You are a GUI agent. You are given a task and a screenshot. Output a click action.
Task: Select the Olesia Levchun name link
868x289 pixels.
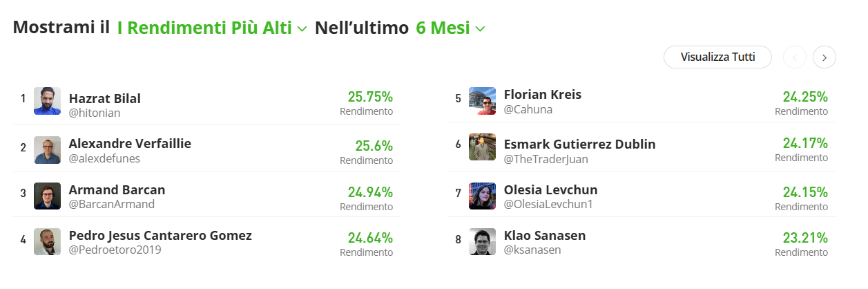click(x=551, y=190)
